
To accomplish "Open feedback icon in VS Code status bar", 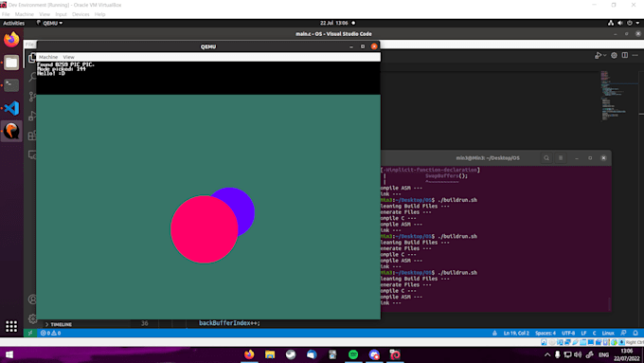I will (623, 333).
